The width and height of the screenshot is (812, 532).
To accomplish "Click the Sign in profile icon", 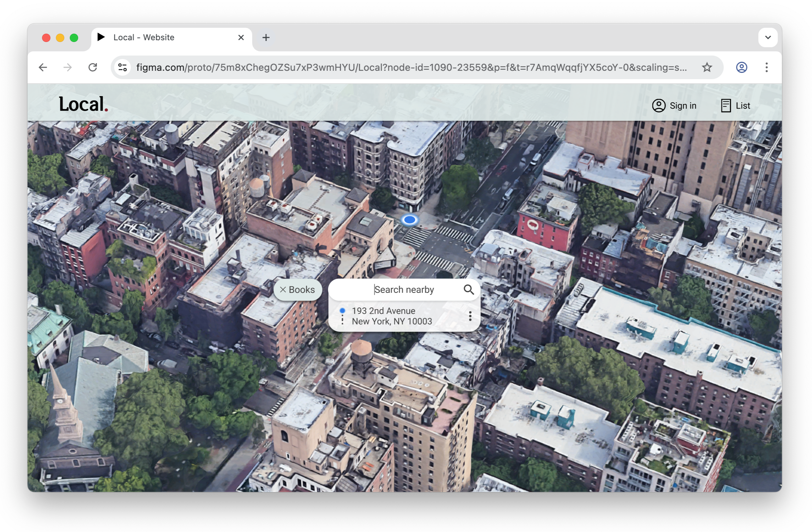I will (x=659, y=105).
